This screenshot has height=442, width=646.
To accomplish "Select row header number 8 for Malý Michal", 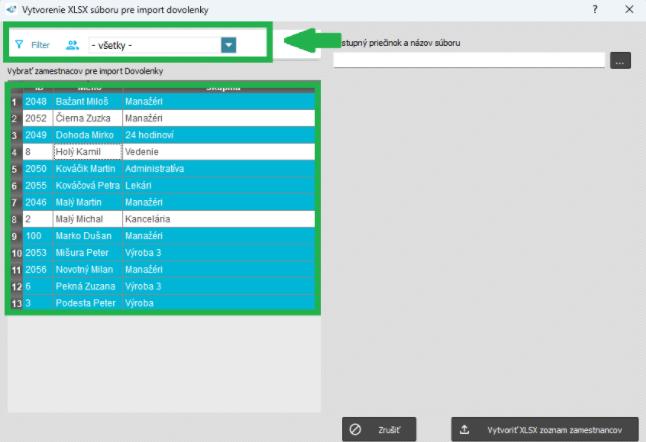I will pos(15,219).
